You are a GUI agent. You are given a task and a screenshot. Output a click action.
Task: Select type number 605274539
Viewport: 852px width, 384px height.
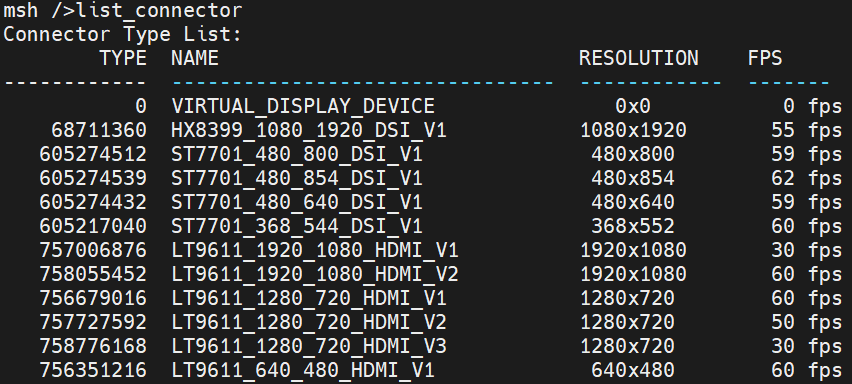[93, 178]
